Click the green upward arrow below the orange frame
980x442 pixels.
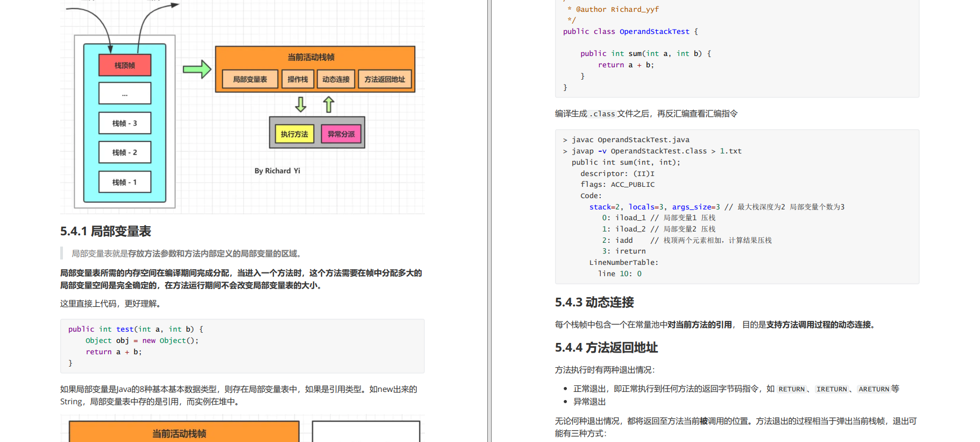(x=329, y=104)
